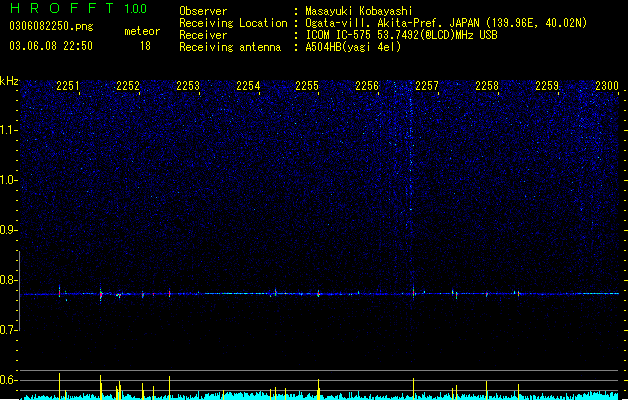
Task: Click the Receiver label
Action: pyautogui.click(x=203, y=35)
